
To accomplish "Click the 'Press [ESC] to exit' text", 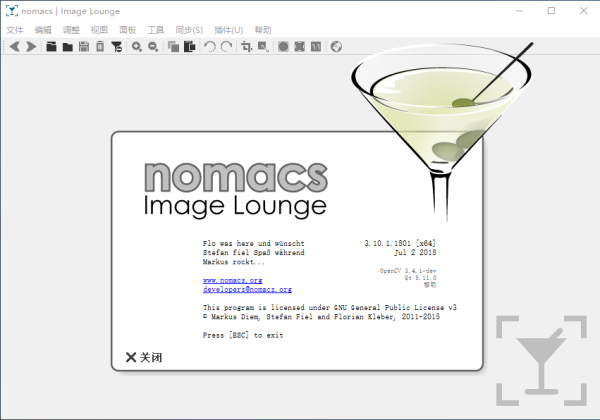I will click(243, 335).
